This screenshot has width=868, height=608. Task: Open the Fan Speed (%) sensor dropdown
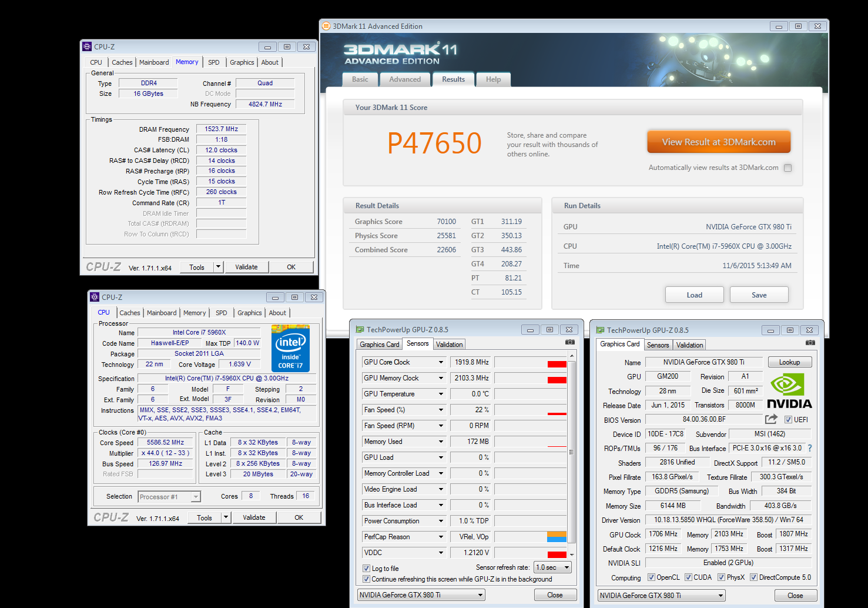click(x=441, y=410)
